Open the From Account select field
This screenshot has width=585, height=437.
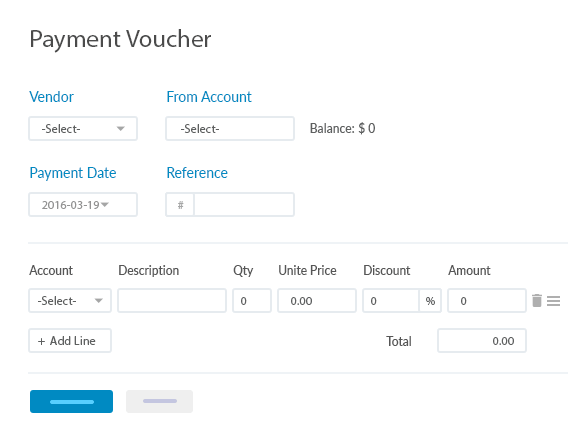(x=230, y=129)
